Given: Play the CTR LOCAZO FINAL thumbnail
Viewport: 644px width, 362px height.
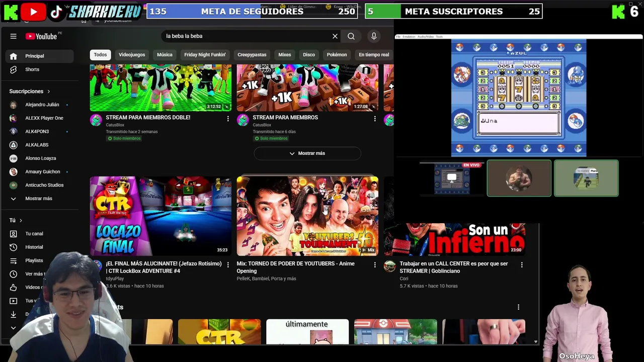Looking at the screenshot, I should tap(160, 216).
